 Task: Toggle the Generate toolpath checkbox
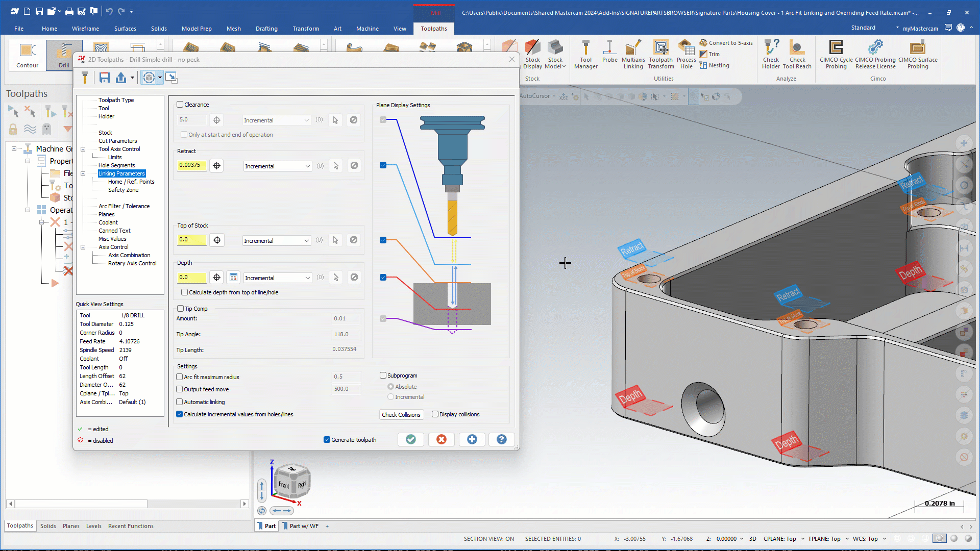pos(327,440)
